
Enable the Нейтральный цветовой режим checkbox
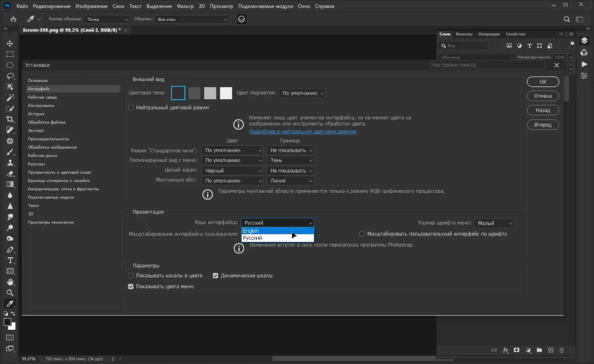pyautogui.click(x=131, y=108)
